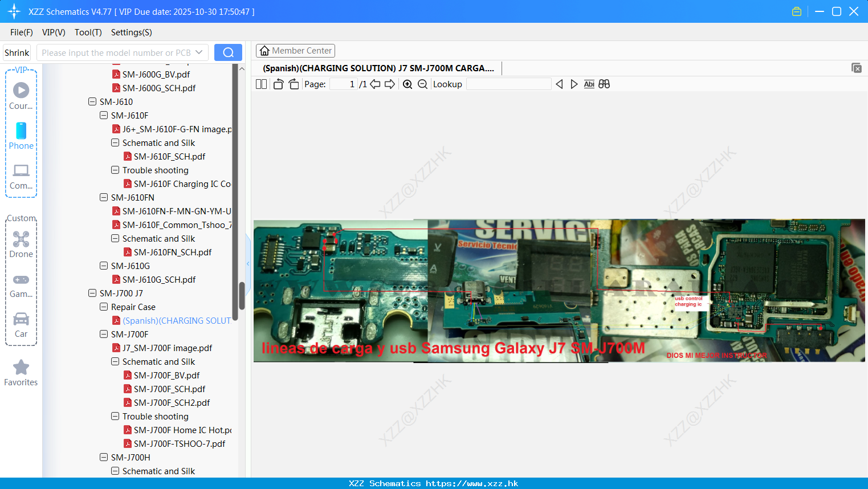Select the Spanish Charging Solution file
This screenshot has width=868, height=489.
click(172, 320)
